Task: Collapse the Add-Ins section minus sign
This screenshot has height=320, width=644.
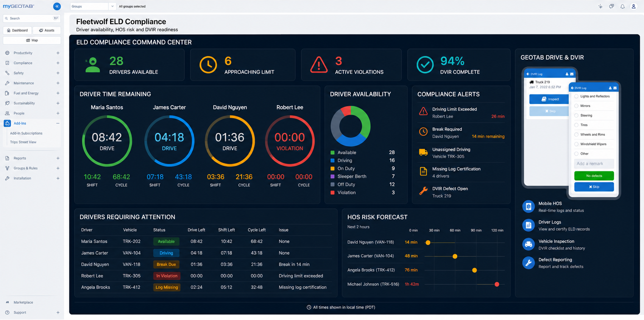Action: [58, 123]
